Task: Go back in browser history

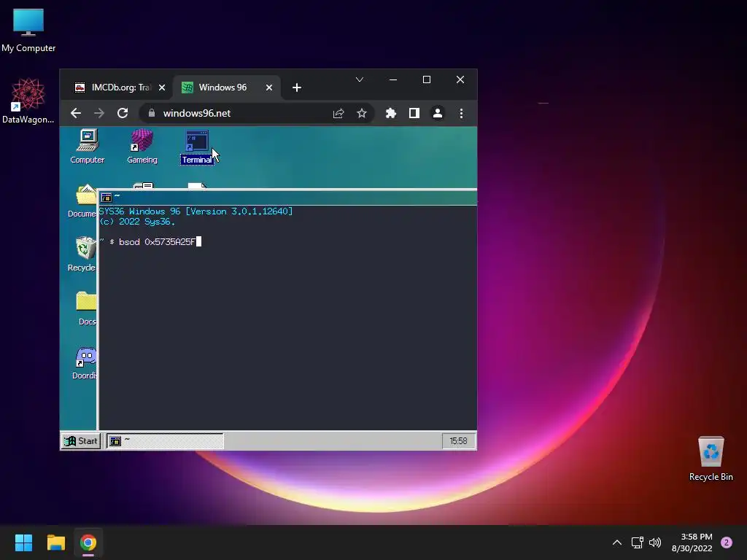Action: point(76,113)
